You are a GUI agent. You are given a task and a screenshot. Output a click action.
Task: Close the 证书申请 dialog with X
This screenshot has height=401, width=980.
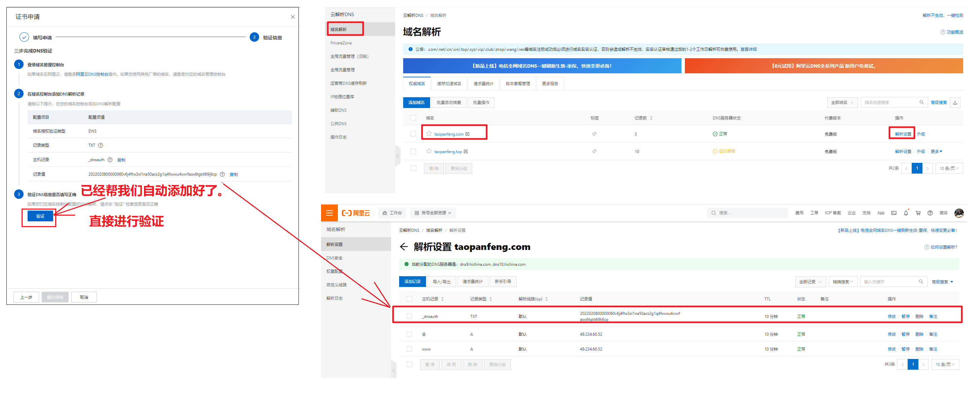click(292, 17)
